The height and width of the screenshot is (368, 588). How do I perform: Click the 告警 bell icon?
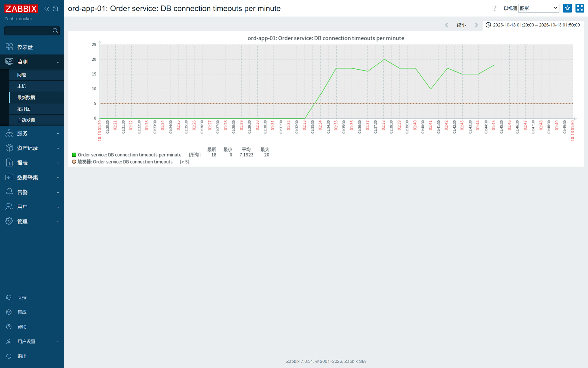[9, 192]
